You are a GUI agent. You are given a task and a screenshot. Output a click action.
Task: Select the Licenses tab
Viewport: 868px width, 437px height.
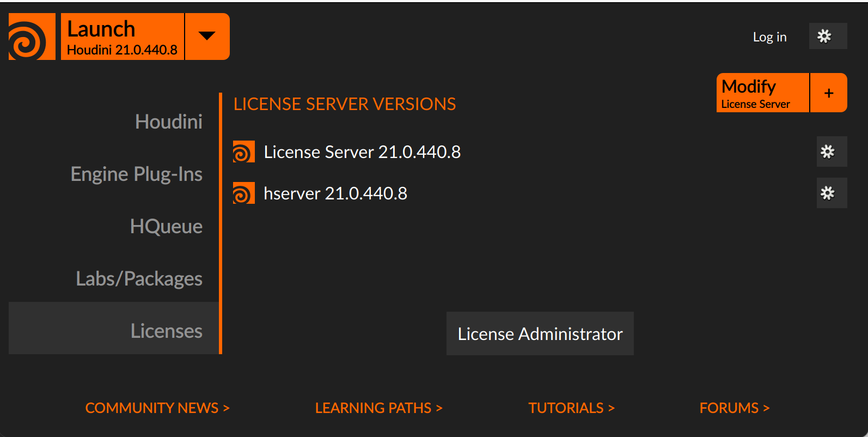click(x=114, y=328)
